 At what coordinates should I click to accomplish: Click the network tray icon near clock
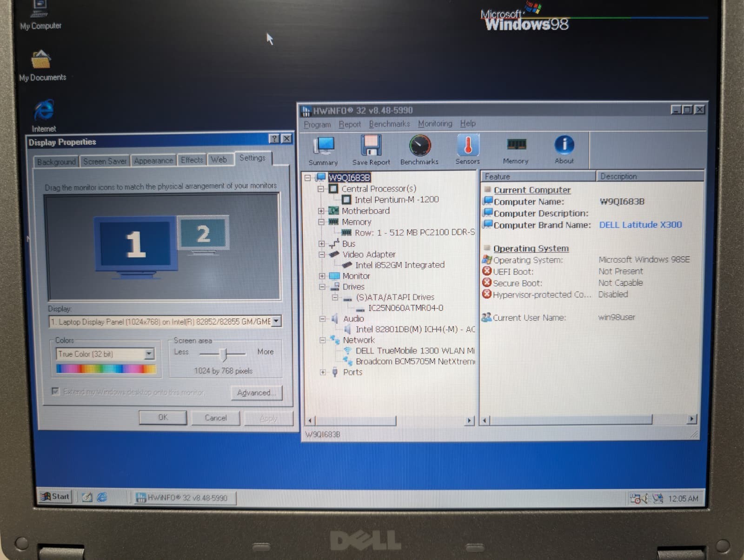[658, 499]
